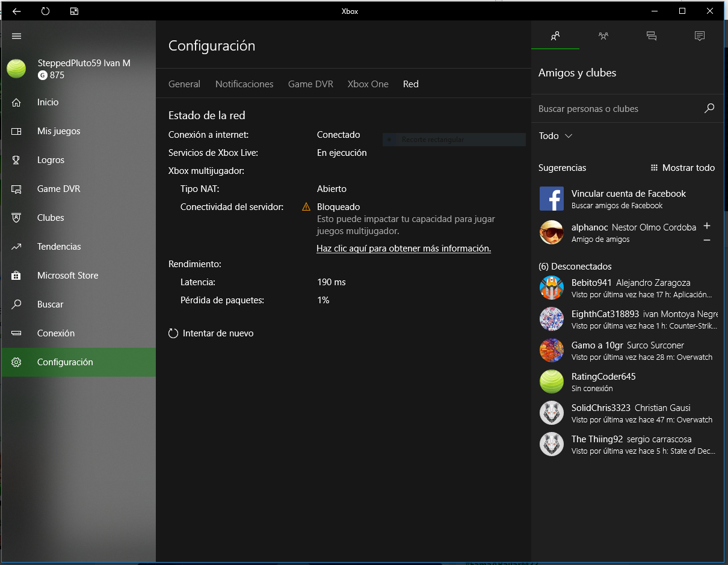Click the Mis juegos icon

(16, 131)
